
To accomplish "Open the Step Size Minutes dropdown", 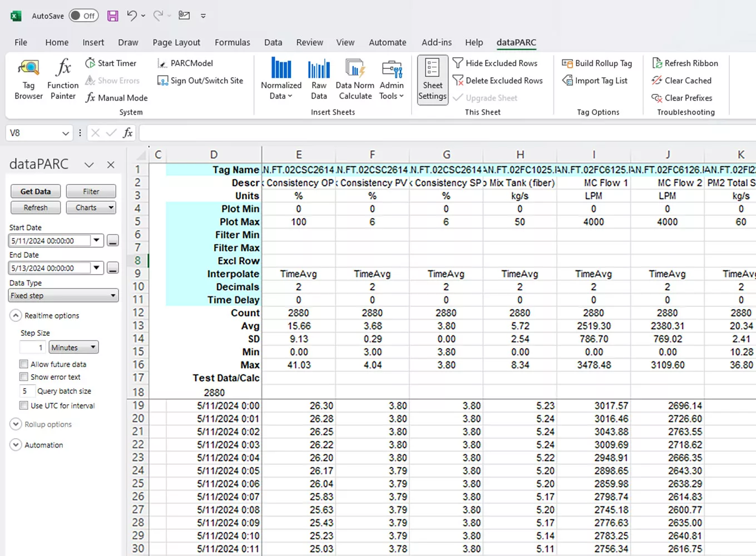I will click(x=73, y=348).
